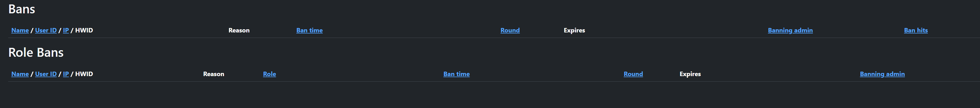
Task: Sort Role Bans by Banning admin
Action: point(882,74)
